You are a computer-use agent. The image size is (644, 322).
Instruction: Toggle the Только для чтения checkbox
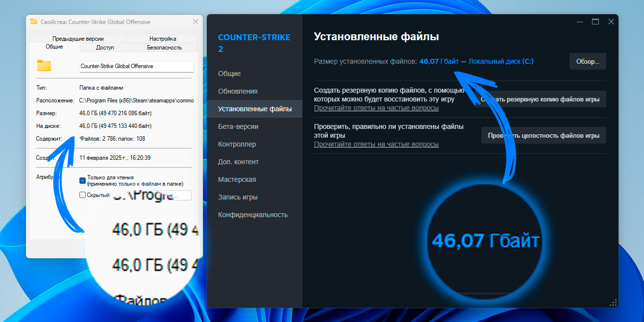(x=82, y=180)
